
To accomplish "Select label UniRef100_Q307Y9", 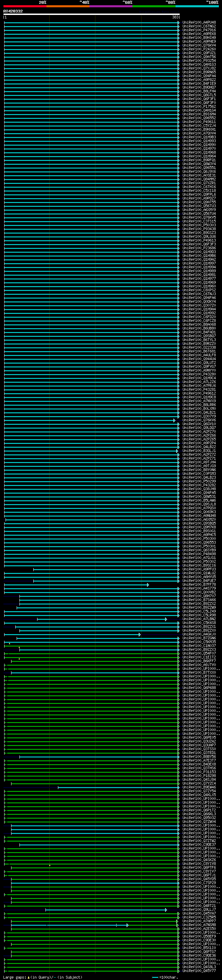I will (199, 416).
